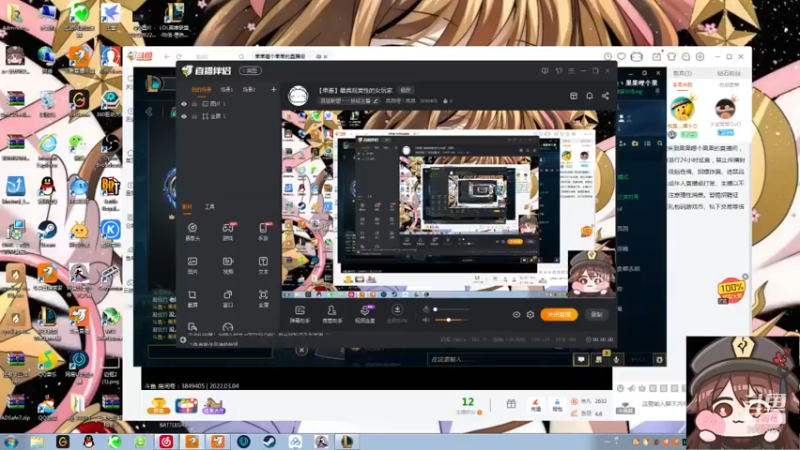The image size is (800, 450).
Task: Adjust the speaker volume slider
Action: pyautogui.click(x=451, y=320)
